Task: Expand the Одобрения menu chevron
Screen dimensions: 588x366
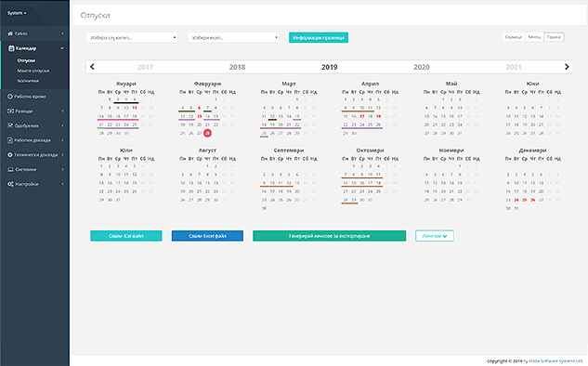Action: pos(62,125)
